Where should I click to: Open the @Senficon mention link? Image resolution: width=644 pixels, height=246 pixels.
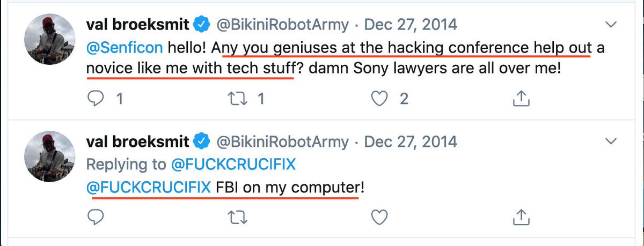pyautogui.click(x=124, y=48)
